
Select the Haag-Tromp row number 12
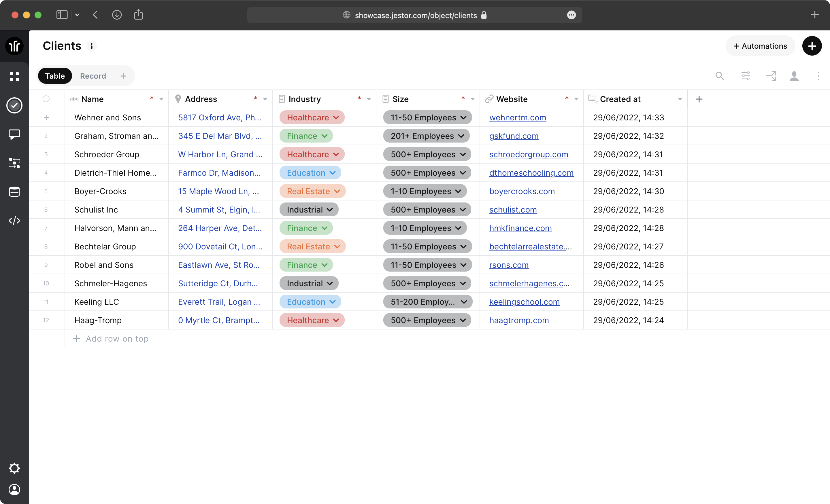click(x=46, y=320)
